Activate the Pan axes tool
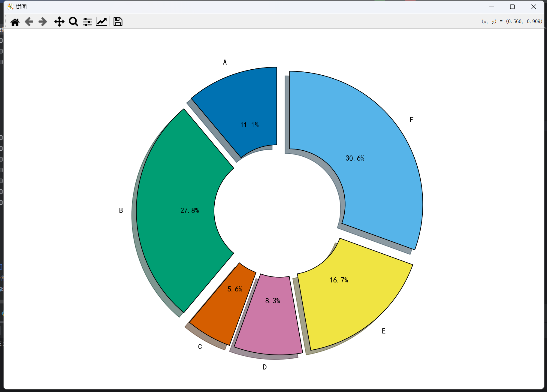Image resolution: width=547 pixels, height=392 pixels. [x=59, y=22]
